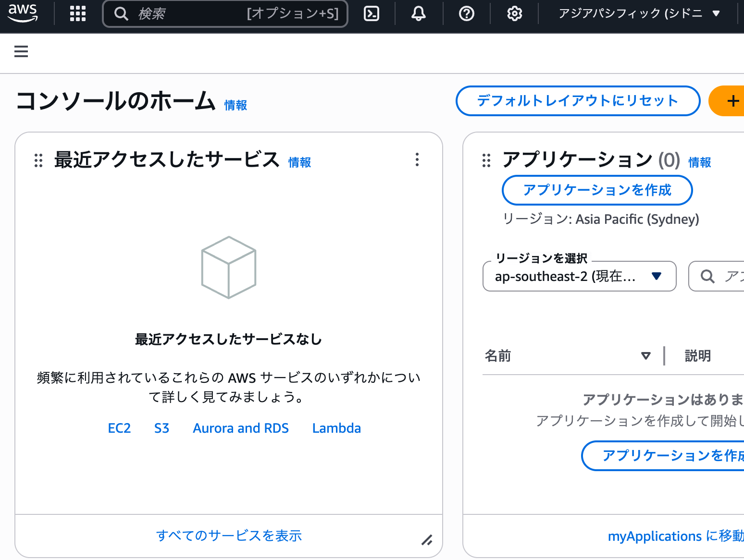
Task: Click the search magnifier icon in top bar
Action: (121, 14)
